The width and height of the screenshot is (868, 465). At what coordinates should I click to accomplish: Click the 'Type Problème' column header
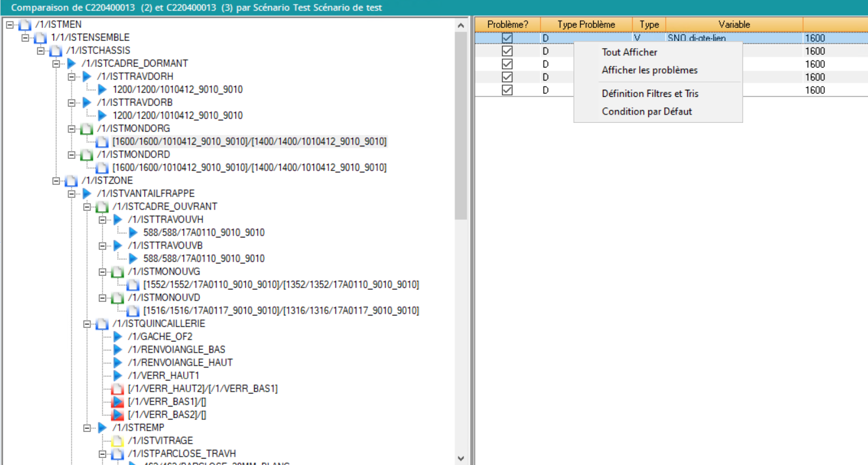(586, 25)
